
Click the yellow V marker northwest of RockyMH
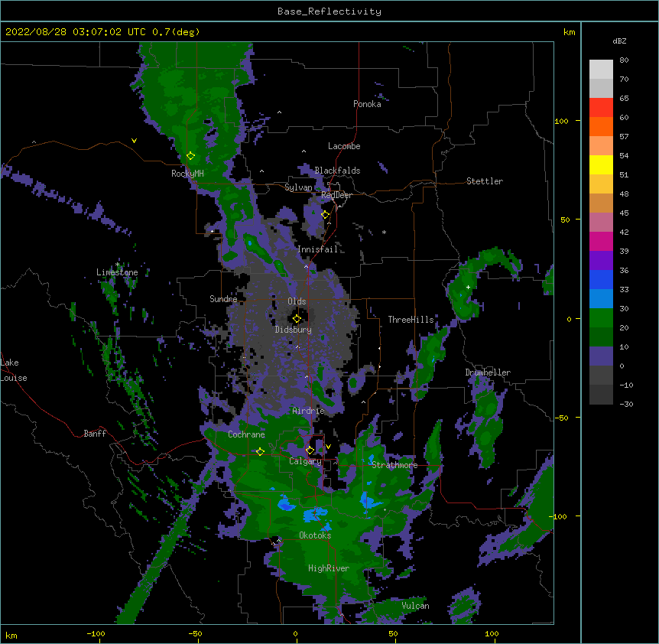click(134, 141)
